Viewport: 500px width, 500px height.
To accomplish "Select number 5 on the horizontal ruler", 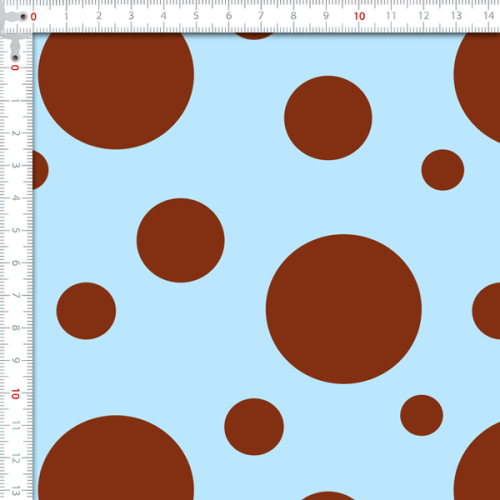I will [x=196, y=16].
